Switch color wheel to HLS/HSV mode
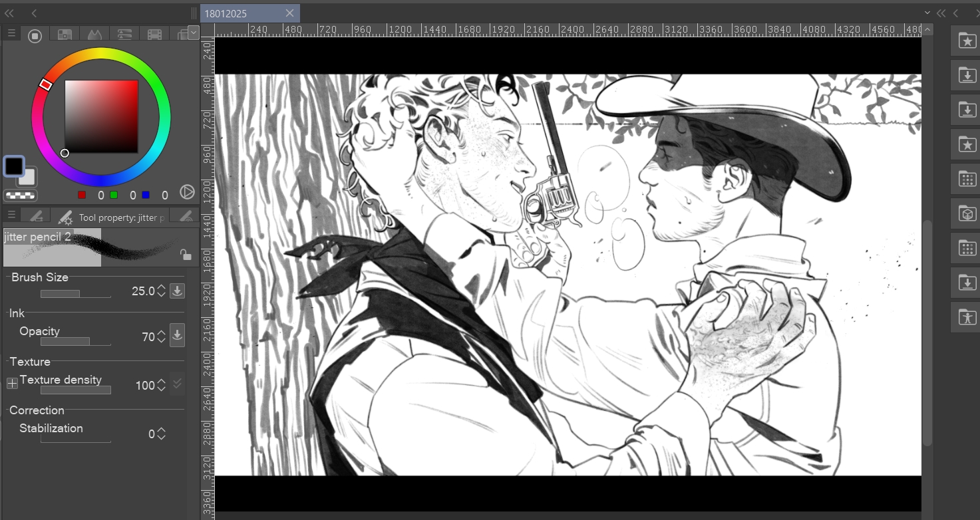 [x=188, y=192]
